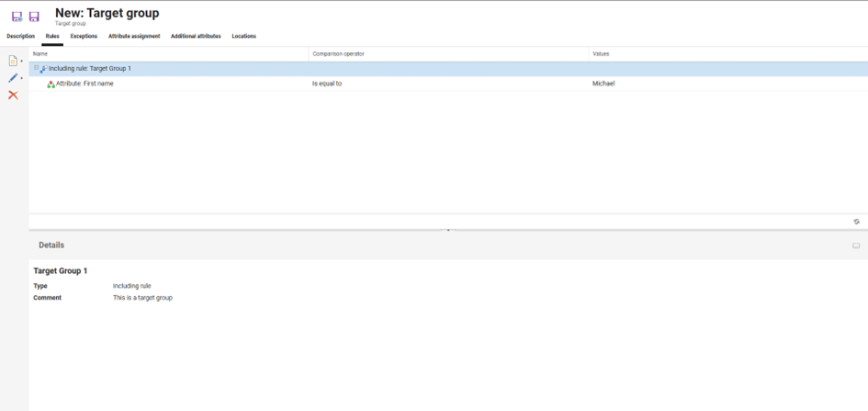Click the refresh icon below the rules table
Image resolution: width=868 pixels, height=411 pixels.
pos(856,222)
